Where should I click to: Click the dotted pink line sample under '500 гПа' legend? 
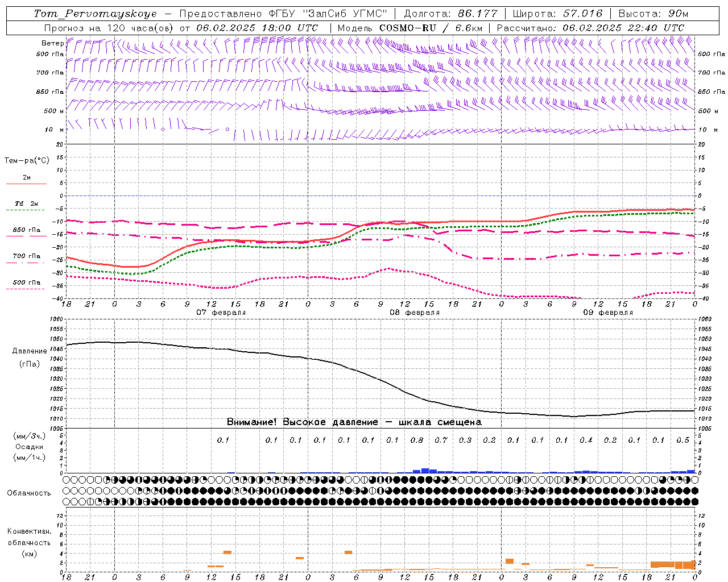click(x=26, y=289)
